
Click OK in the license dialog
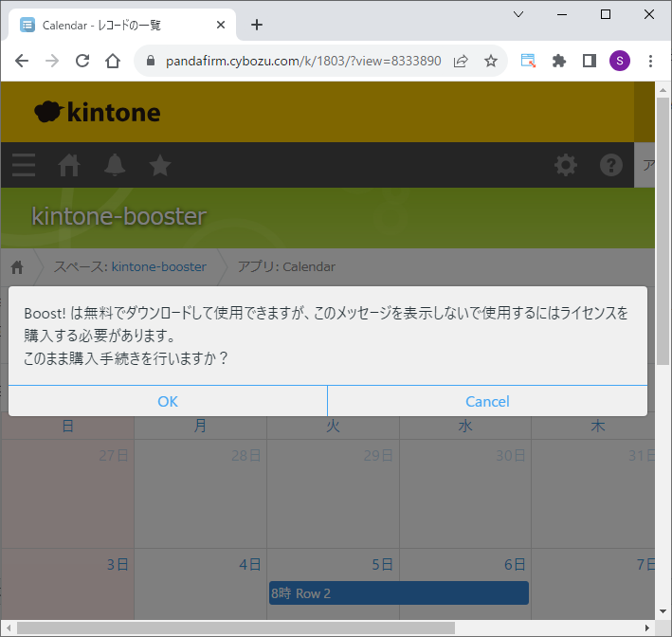pos(168,401)
